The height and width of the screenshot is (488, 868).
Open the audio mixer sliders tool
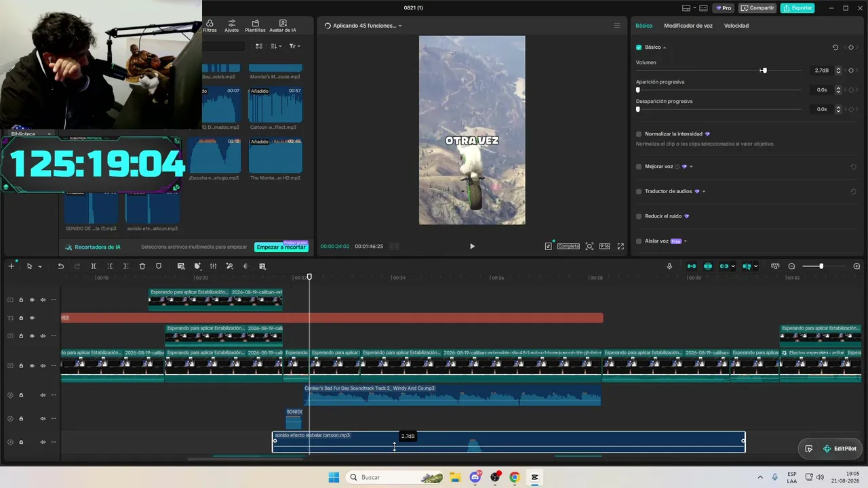click(x=213, y=266)
